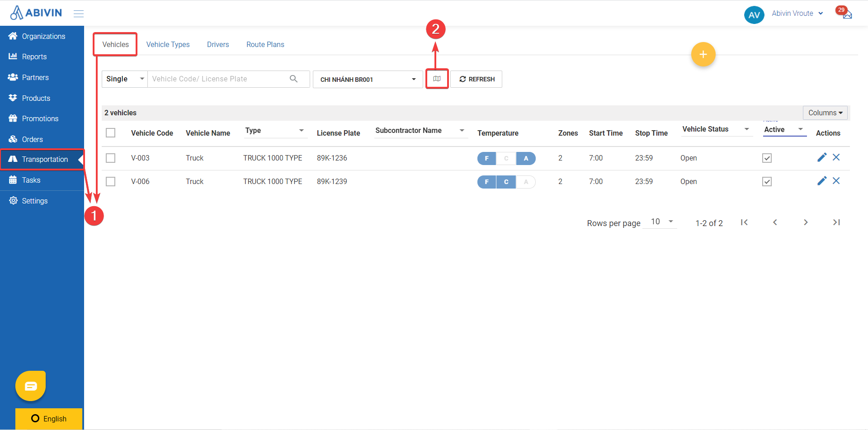Click the yellow add vehicle plus button

tap(703, 54)
